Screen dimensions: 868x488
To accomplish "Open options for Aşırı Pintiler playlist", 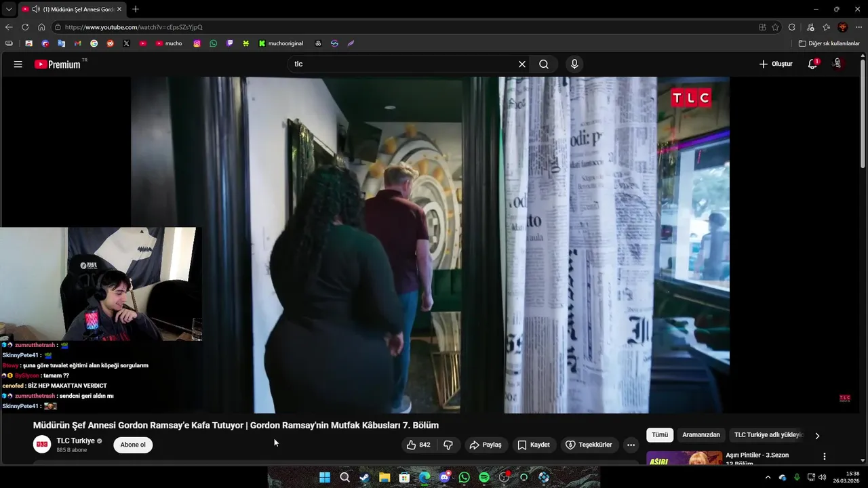I will click(x=825, y=457).
